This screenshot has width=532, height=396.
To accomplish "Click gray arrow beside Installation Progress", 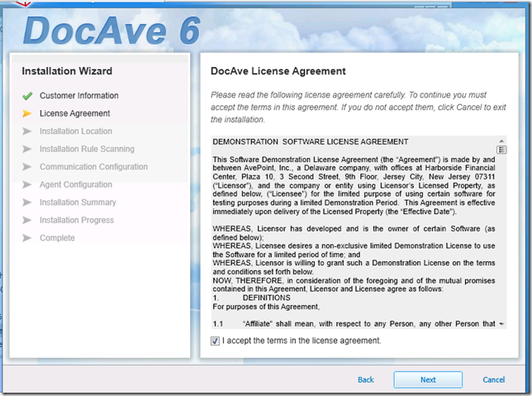I will coord(26,220).
